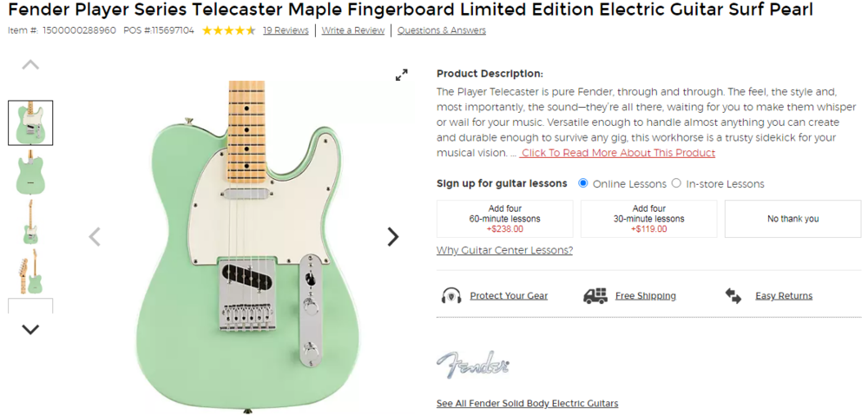Show the next product image
The image size is (868, 416).
(392, 236)
